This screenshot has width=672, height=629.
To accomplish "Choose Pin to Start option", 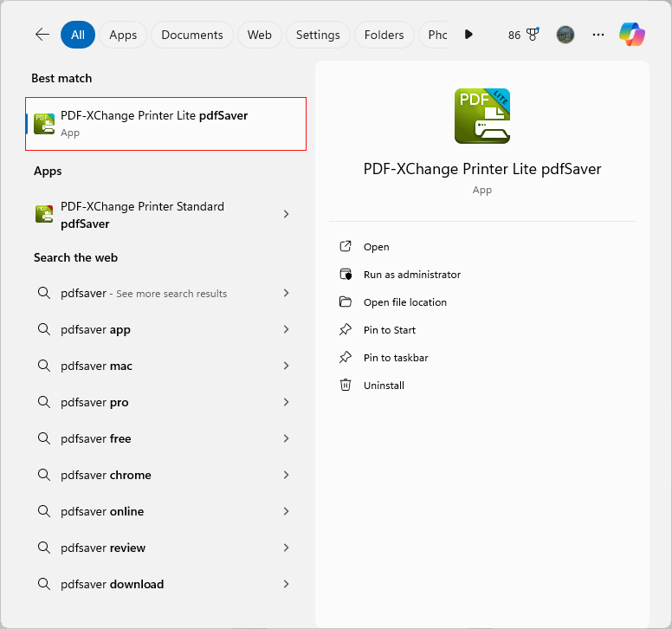I will pos(390,330).
